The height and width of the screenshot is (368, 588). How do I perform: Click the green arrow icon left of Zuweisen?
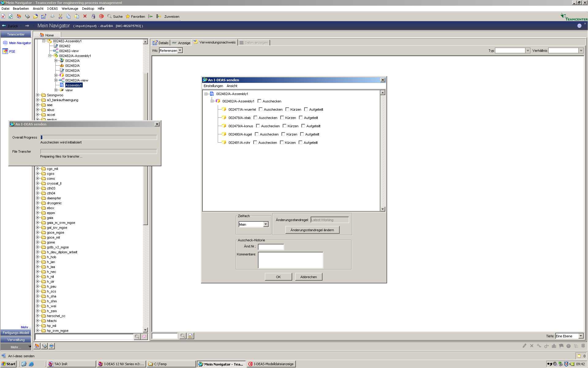click(150, 17)
